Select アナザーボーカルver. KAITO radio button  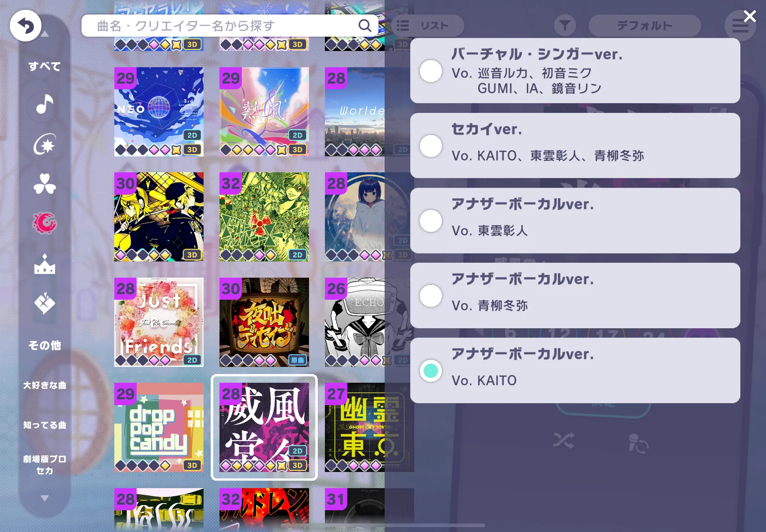pyautogui.click(x=431, y=370)
